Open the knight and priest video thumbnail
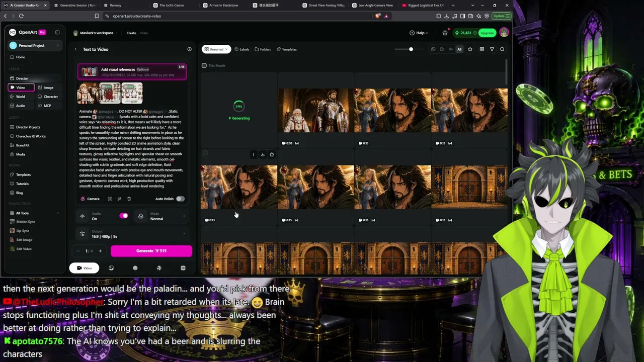The height and width of the screenshot is (362, 644). (x=315, y=110)
